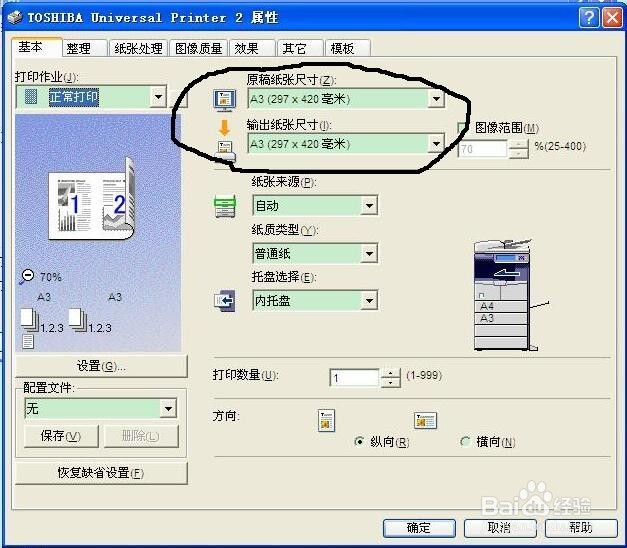Switch to the 纸张处理 tab
The image size is (627, 548).
point(138,48)
